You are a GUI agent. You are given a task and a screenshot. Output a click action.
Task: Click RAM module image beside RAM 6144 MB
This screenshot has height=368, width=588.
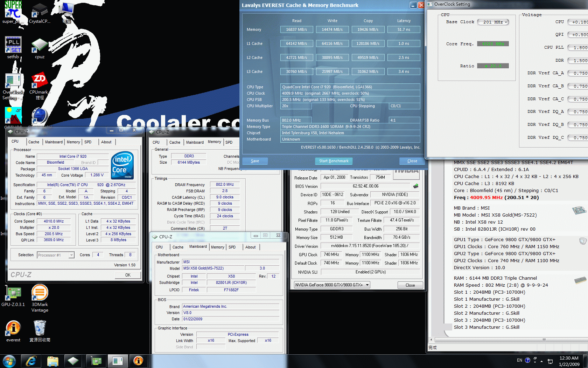coord(581,280)
